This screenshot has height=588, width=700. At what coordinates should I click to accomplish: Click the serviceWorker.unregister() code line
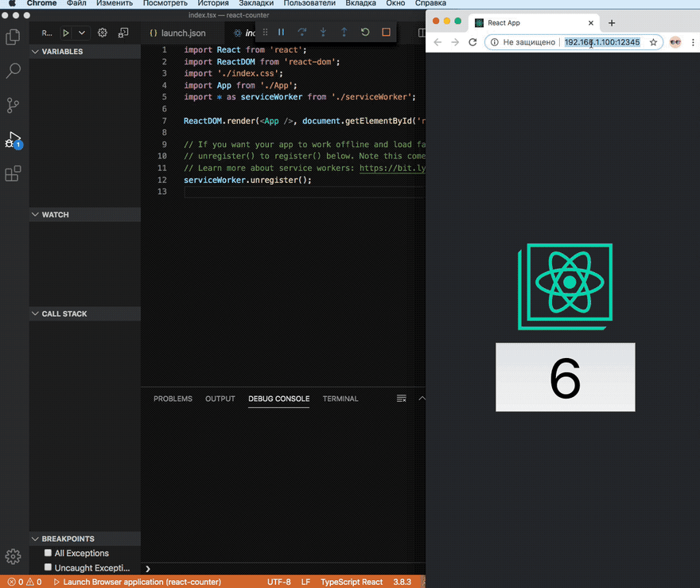[x=247, y=180]
